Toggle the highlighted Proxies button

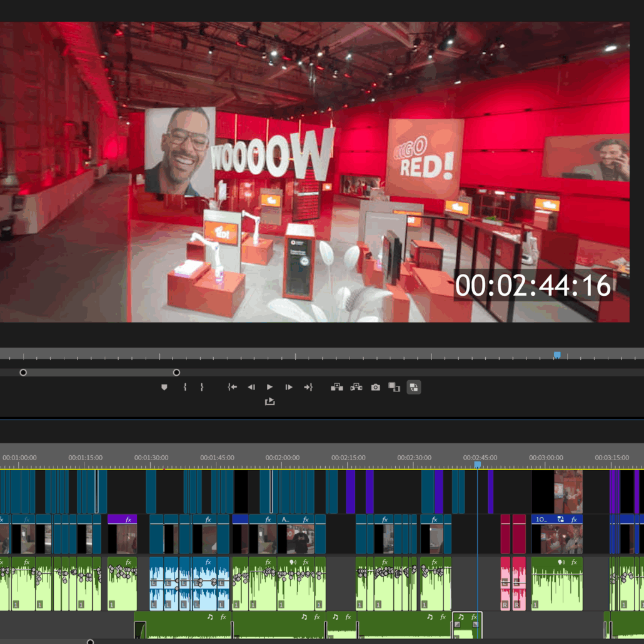413,387
